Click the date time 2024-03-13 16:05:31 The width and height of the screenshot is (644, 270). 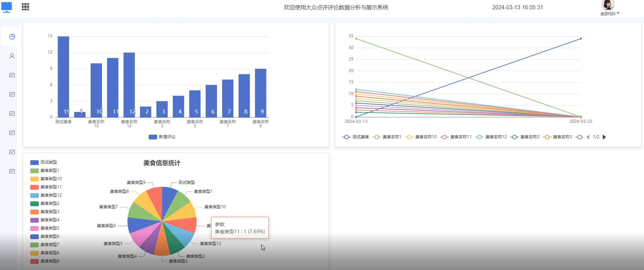[x=517, y=7]
